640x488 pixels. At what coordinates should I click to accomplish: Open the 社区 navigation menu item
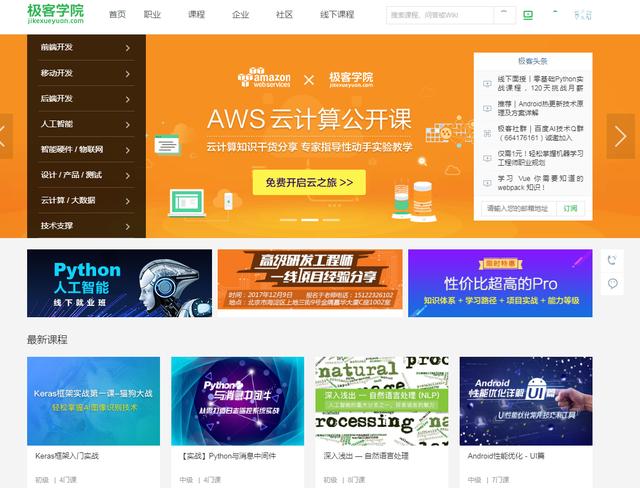[x=284, y=15]
